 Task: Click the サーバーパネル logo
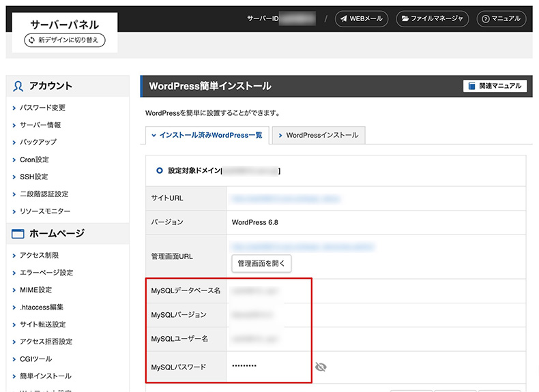[x=65, y=24]
